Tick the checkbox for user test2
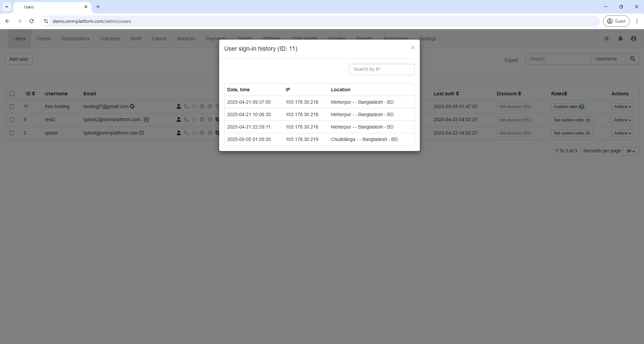This screenshot has height=344, width=644. (12, 120)
